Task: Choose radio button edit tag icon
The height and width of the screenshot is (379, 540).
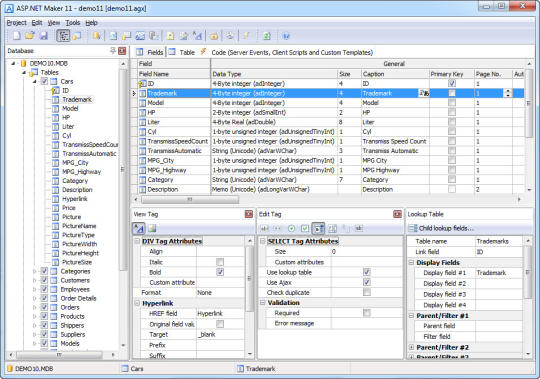Action: (x=291, y=228)
